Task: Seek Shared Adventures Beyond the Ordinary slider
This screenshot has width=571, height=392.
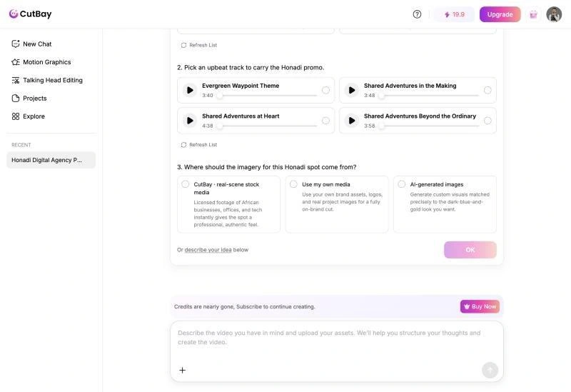Action: (x=429, y=126)
